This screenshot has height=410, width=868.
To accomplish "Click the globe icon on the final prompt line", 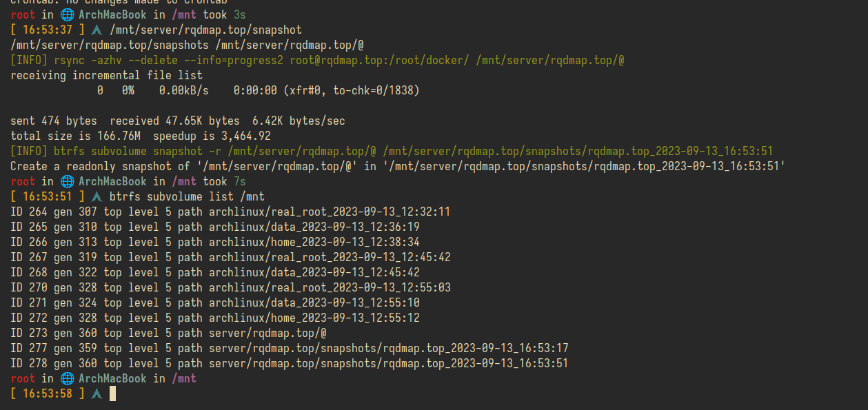I will 67,378.
